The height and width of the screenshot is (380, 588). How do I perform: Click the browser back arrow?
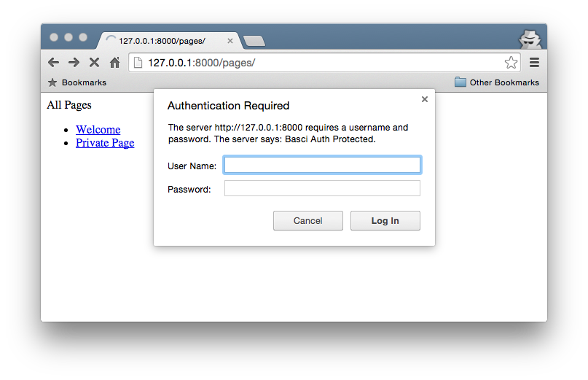(53, 63)
